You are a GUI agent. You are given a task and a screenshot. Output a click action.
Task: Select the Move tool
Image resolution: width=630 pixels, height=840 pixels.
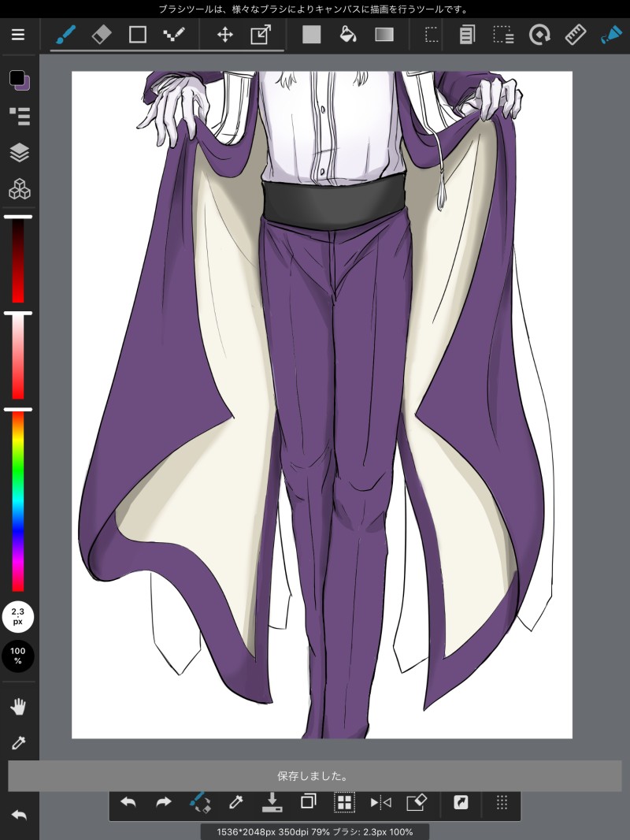(224, 35)
